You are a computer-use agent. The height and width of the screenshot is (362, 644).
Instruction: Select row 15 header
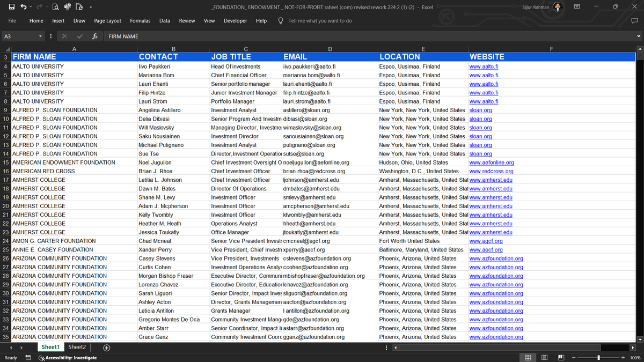[5, 162]
